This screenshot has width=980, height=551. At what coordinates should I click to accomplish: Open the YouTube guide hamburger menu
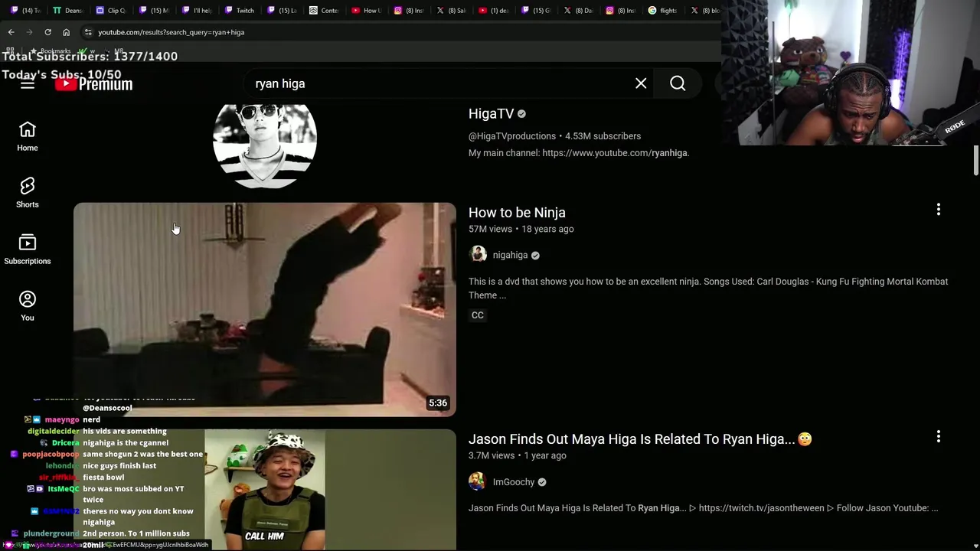click(28, 84)
